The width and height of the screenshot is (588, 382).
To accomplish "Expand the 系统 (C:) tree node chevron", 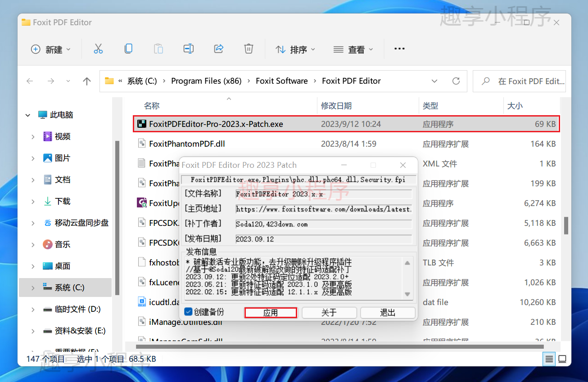I will 33,288.
